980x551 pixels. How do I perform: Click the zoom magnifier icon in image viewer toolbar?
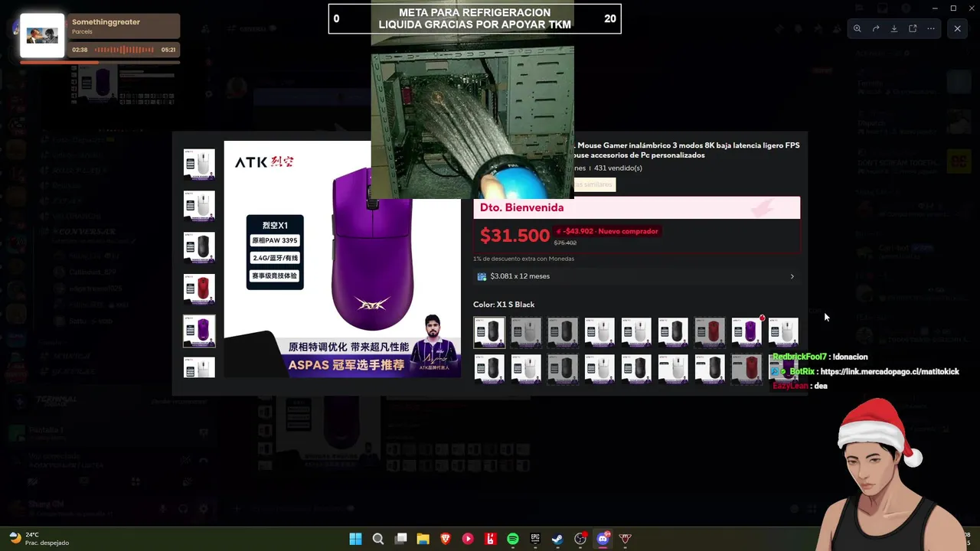click(857, 28)
